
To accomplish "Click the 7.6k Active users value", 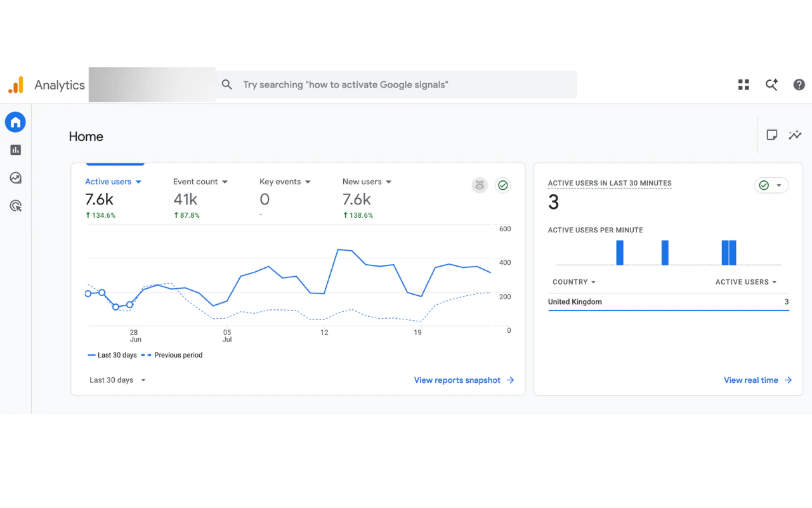I will [x=100, y=199].
